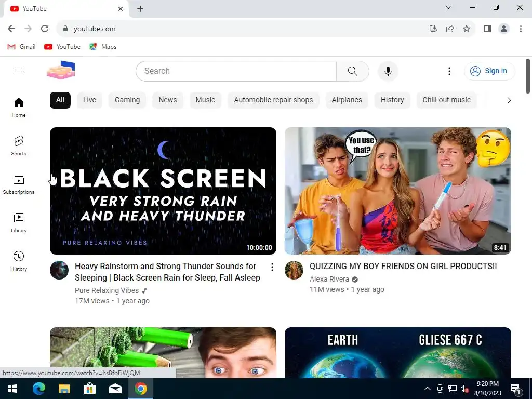Show next category chips arrow
532x399 pixels.
[x=509, y=100]
